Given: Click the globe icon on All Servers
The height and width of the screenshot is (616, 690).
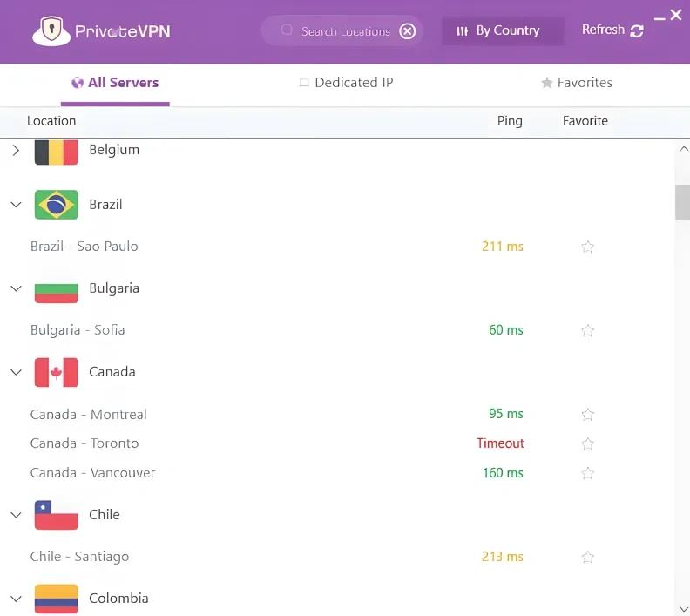Looking at the screenshot, I should point(78,83).
